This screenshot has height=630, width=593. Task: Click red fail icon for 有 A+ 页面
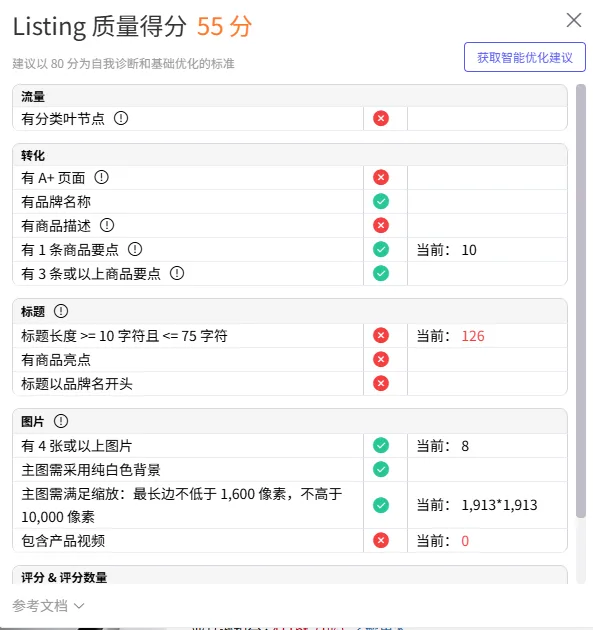(x=381, y=177)
